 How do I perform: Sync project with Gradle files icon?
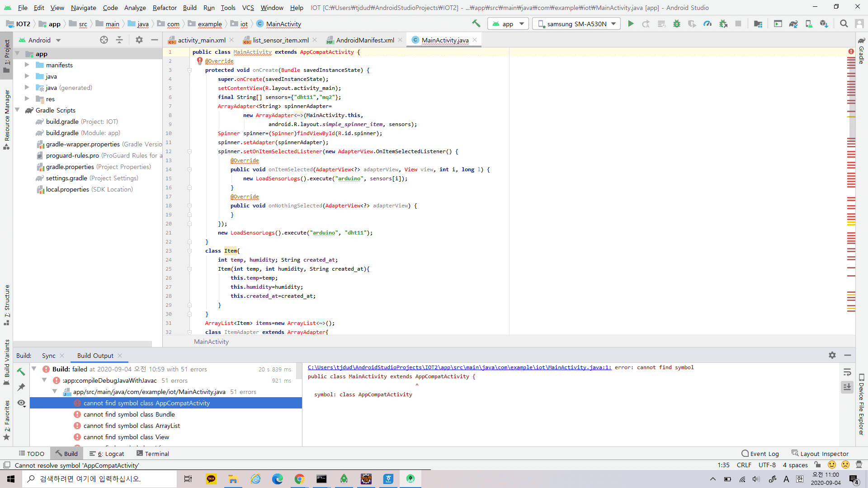point(793,23)
